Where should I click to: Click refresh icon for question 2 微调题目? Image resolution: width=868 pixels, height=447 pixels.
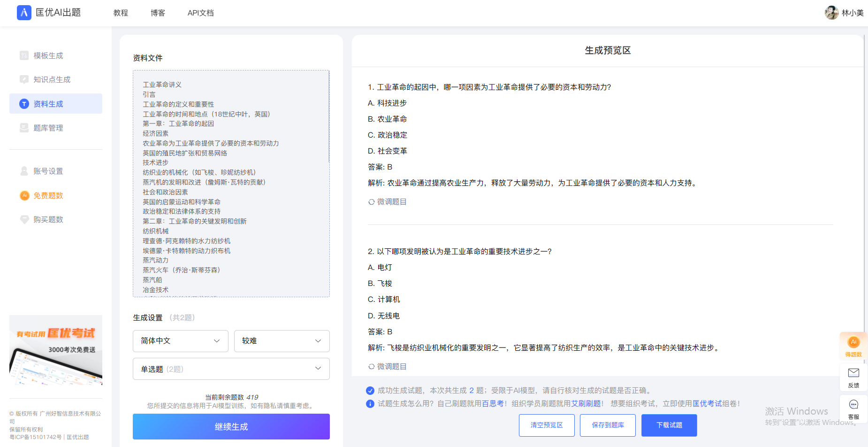[371, 367]
